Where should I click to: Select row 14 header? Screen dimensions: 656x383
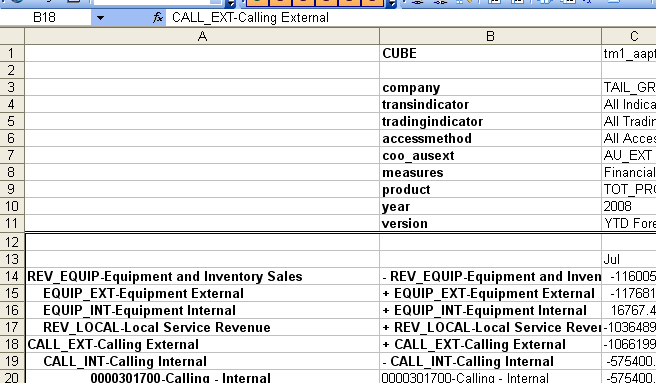12,276
